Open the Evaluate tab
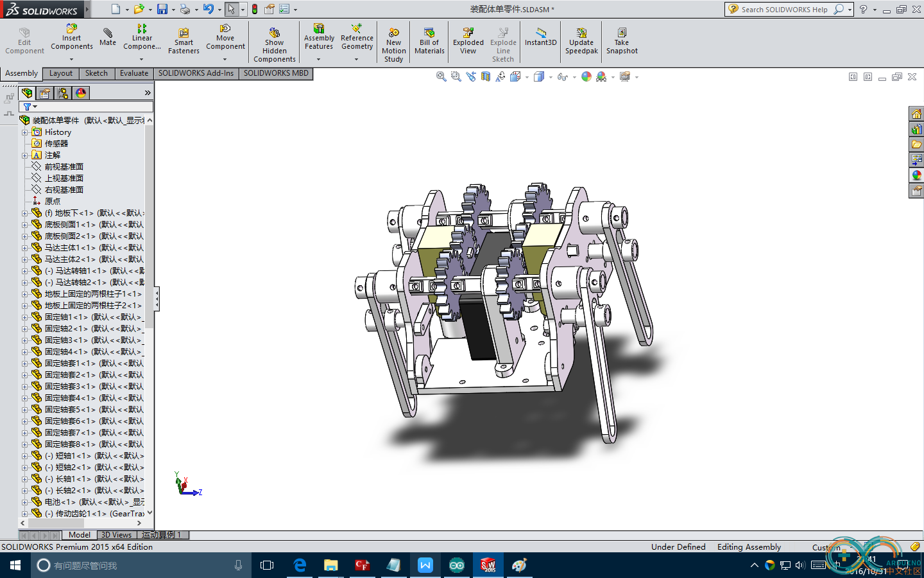The image size is (924, 578). pos(134,73)
